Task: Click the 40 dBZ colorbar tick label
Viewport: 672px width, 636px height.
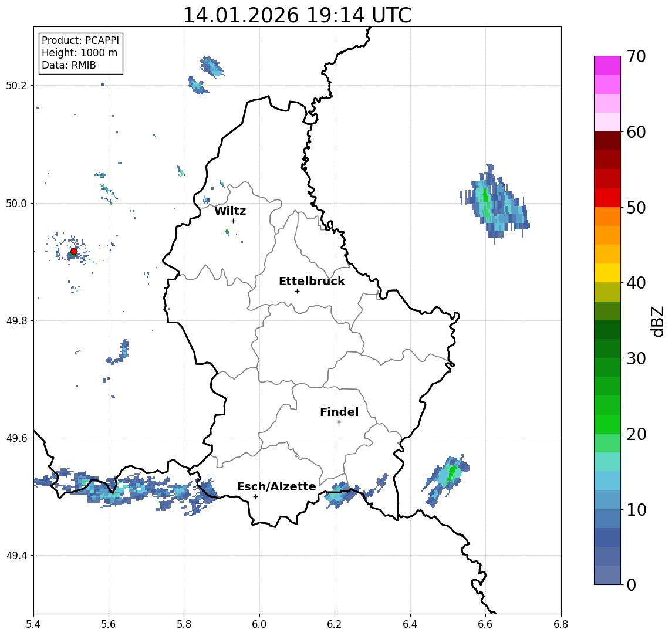Action: coord(636,283)
